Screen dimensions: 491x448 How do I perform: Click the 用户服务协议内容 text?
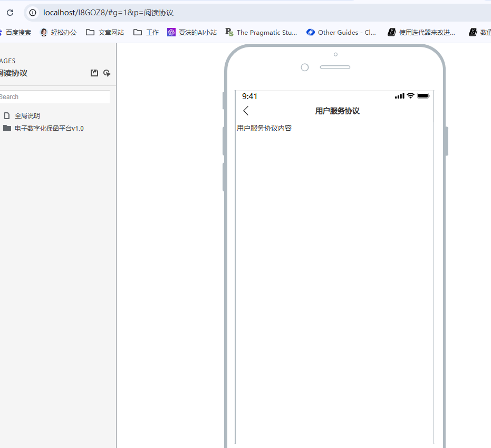[264, 128]
